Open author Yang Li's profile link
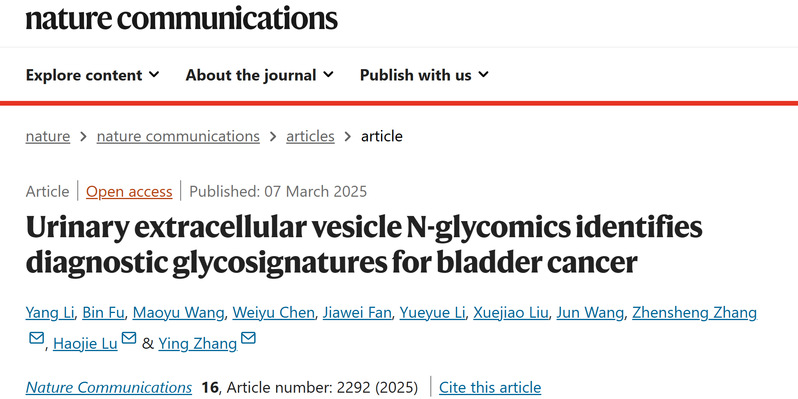 click(50, 312)
